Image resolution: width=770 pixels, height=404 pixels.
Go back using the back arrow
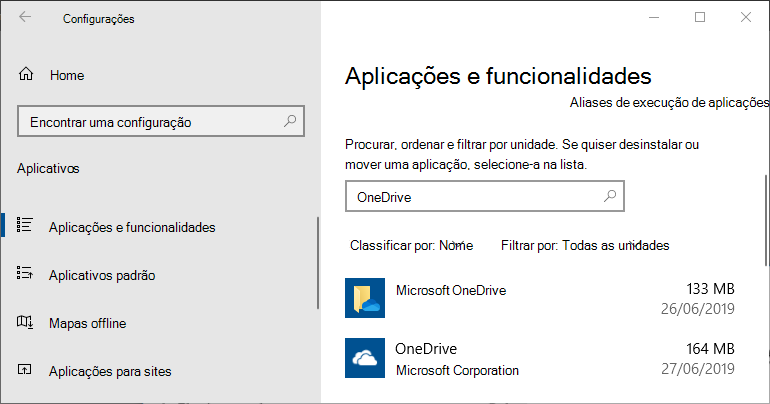(x=25, y=17)
